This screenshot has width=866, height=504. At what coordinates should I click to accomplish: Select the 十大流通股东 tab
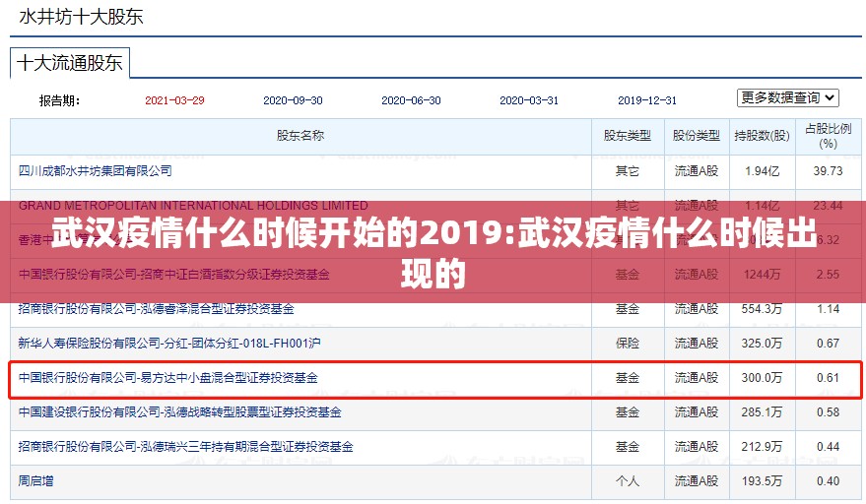coord(70,63)
